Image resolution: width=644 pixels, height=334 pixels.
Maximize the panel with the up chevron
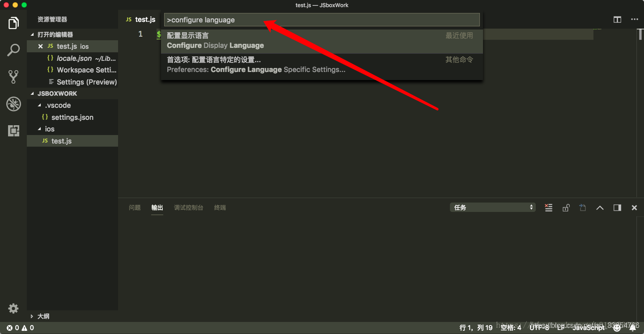click(600, 207)
